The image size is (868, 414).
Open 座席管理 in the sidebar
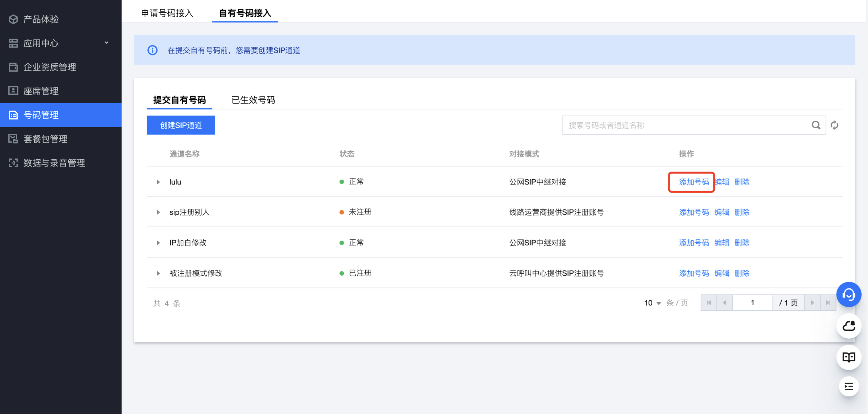tap(41, 91)
